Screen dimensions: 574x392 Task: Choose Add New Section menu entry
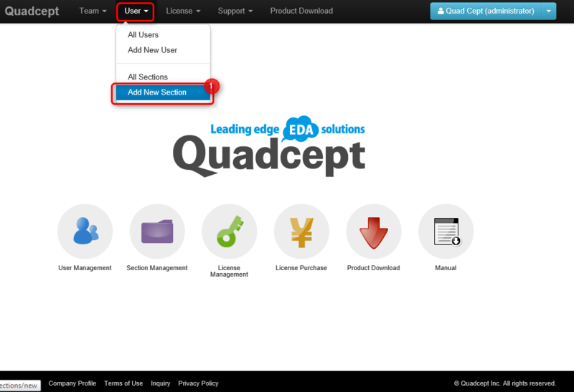coord(164,92)
